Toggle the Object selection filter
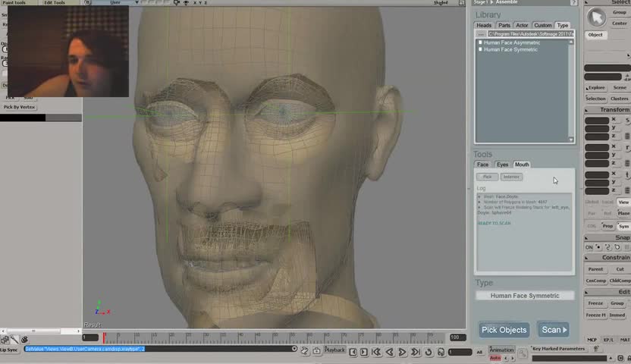631x364 pixels. click(x=595, y=35)
